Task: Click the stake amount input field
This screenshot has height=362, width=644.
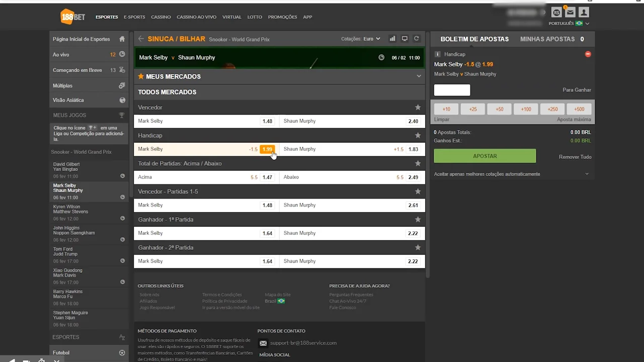Action: (452, 90)
